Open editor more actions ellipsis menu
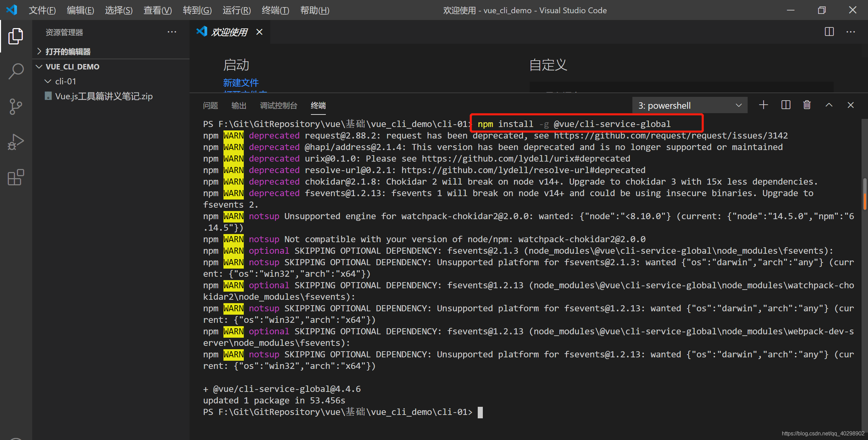The width and height of the screenshot is (868, 440). (x=851, y=32)
